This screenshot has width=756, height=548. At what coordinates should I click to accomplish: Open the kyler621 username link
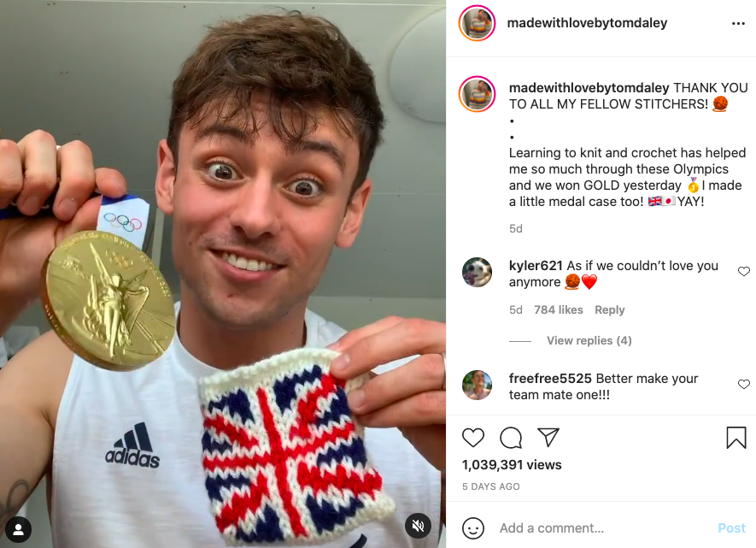tap(536, 266)
